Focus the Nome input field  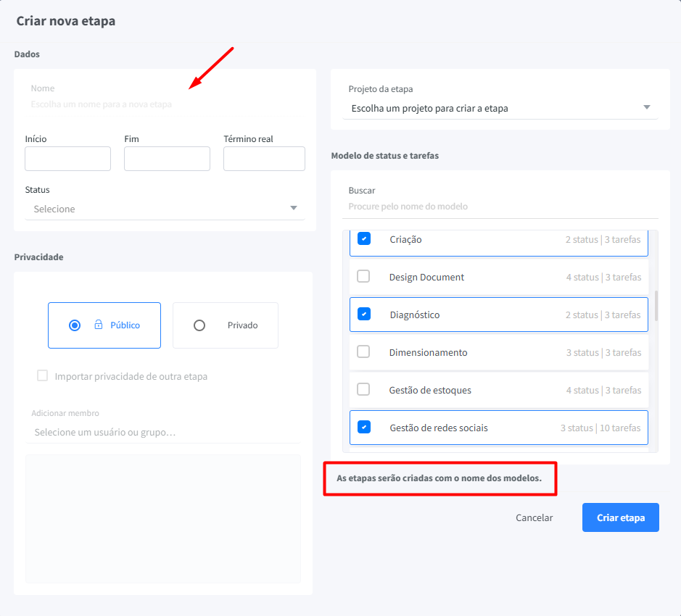tap(165, 104)
